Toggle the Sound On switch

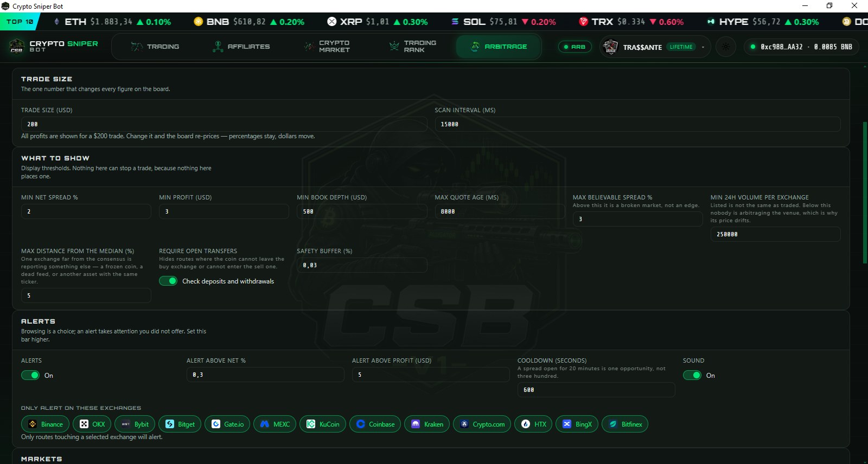(x=692, y=375)
